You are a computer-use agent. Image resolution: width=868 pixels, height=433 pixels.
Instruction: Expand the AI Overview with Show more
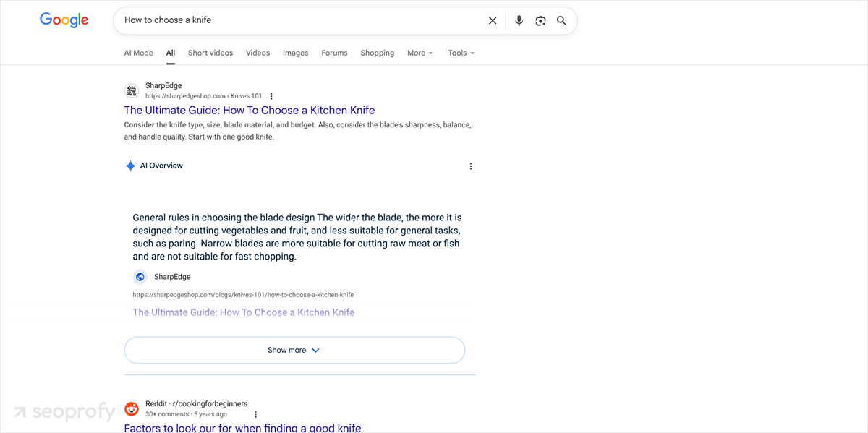tap(294, 350)
